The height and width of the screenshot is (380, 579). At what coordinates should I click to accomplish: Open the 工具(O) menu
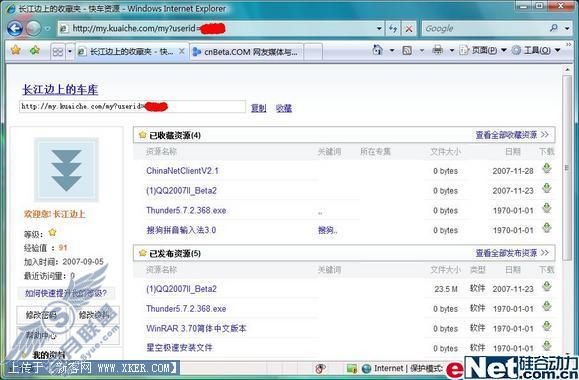coord(536,50)
